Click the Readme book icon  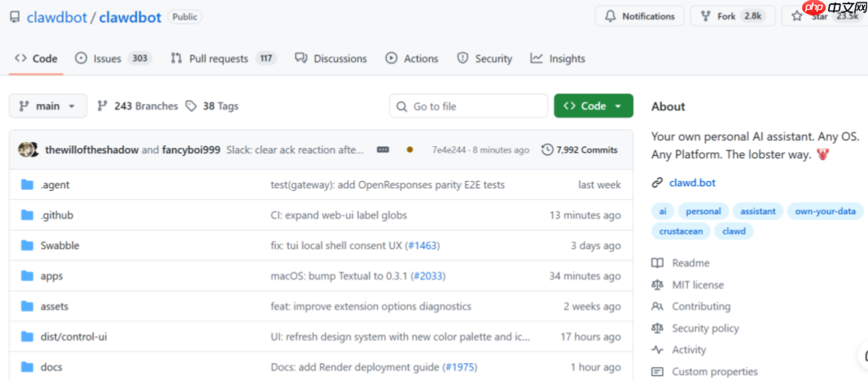click(x=657, y=263)
